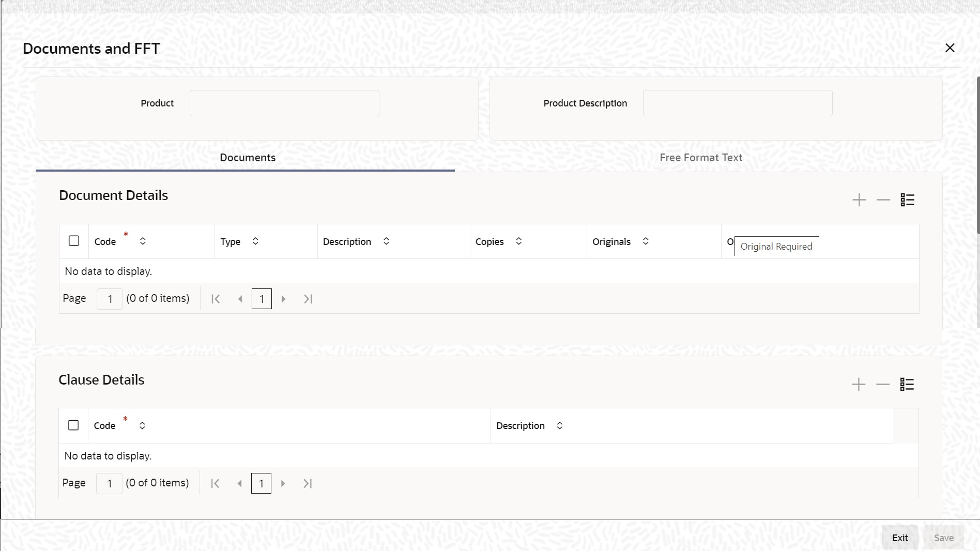Sort Document Details by Type column
980x551 pixels.
coord(255,241)
